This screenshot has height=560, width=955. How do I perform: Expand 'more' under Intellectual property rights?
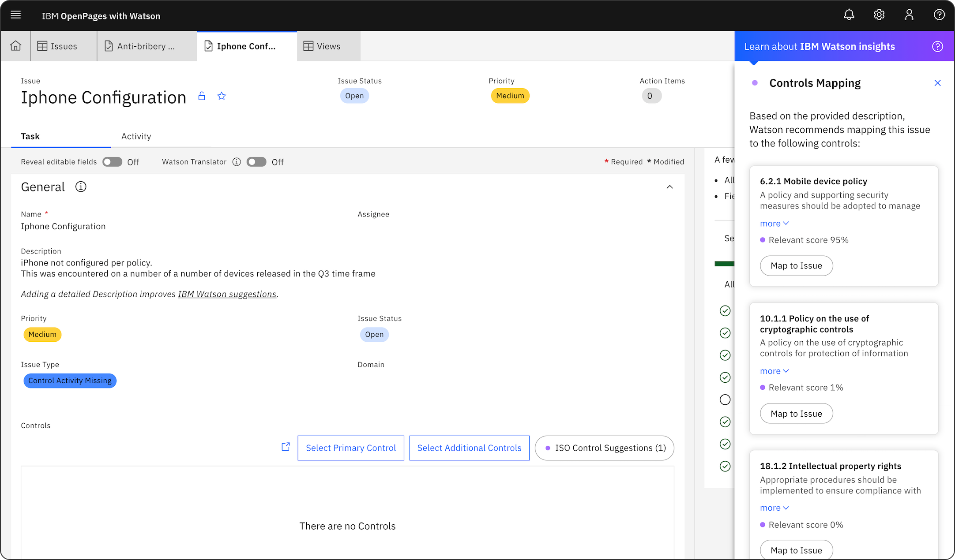(x=774, y=508)
